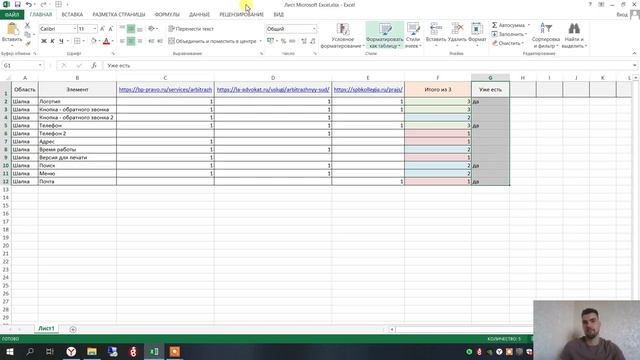Toggle bold Ж formatting
640x360 pixels.
[44, 41]
